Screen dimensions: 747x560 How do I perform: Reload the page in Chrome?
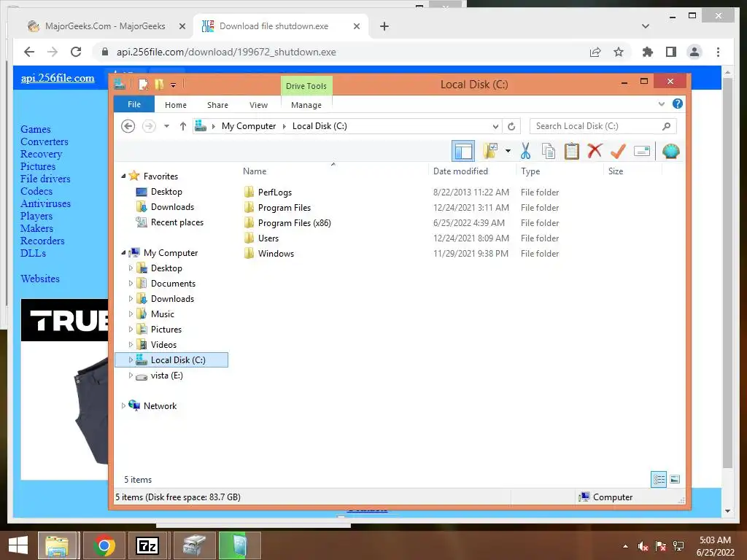click(76, 52)
